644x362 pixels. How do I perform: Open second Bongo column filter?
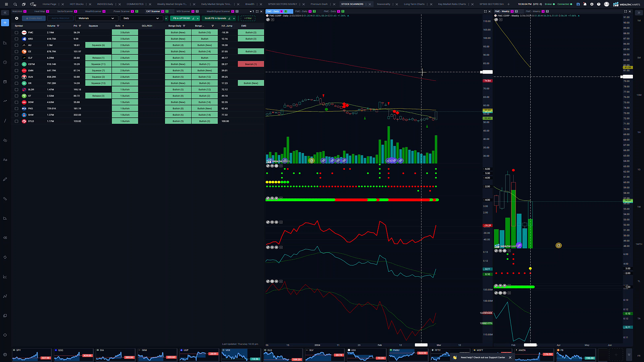coord(213,26)
